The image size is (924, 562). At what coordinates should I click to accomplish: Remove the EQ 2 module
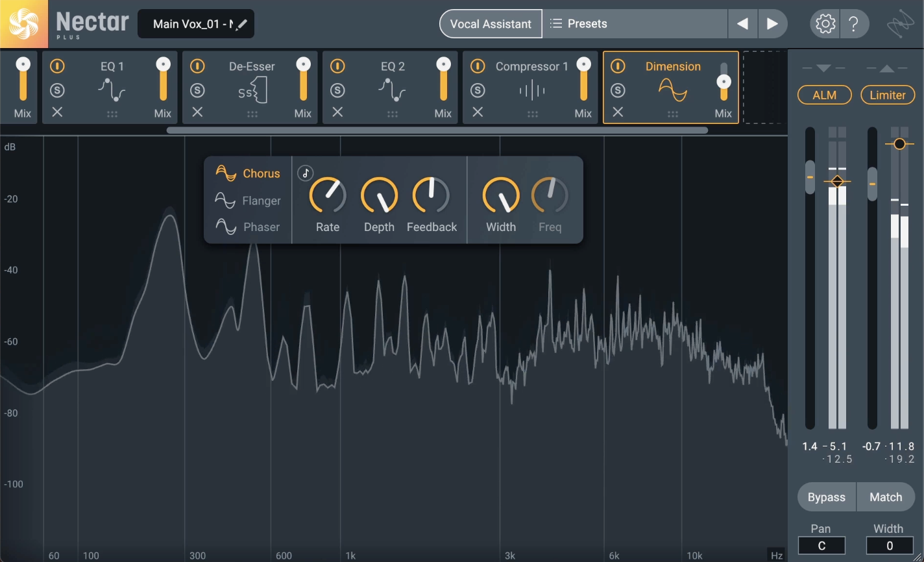[x=337, y=112]
